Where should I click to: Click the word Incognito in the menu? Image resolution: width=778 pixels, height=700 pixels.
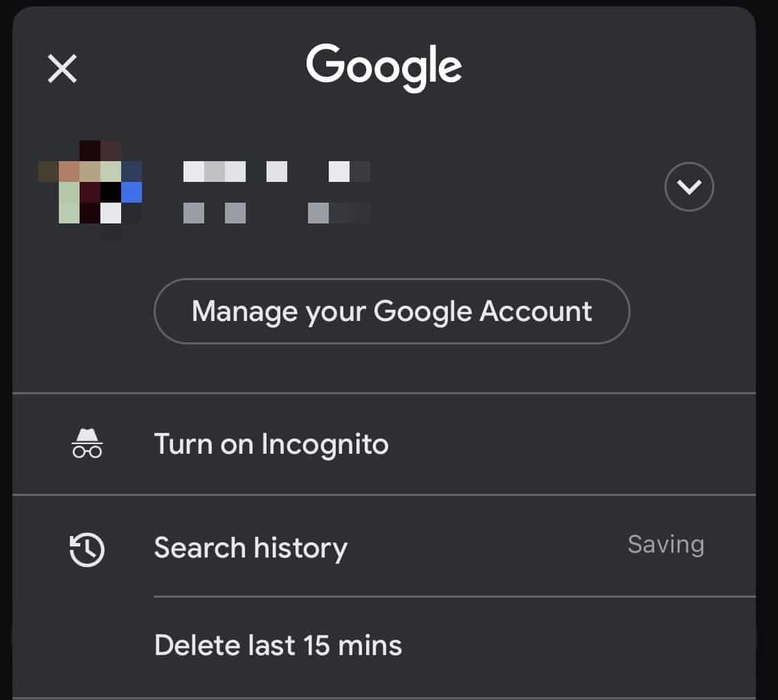click(325, 444)
